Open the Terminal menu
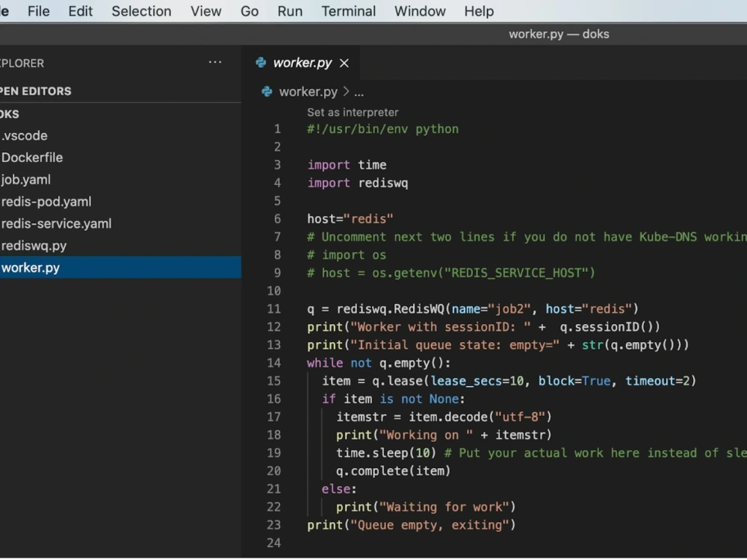Viewport: 747px width, 560px height. [x=348, y=11]
